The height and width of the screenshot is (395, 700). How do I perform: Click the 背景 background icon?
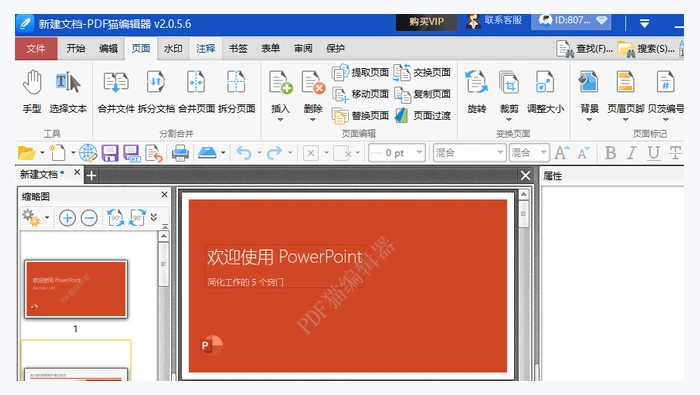pos(588,82)
